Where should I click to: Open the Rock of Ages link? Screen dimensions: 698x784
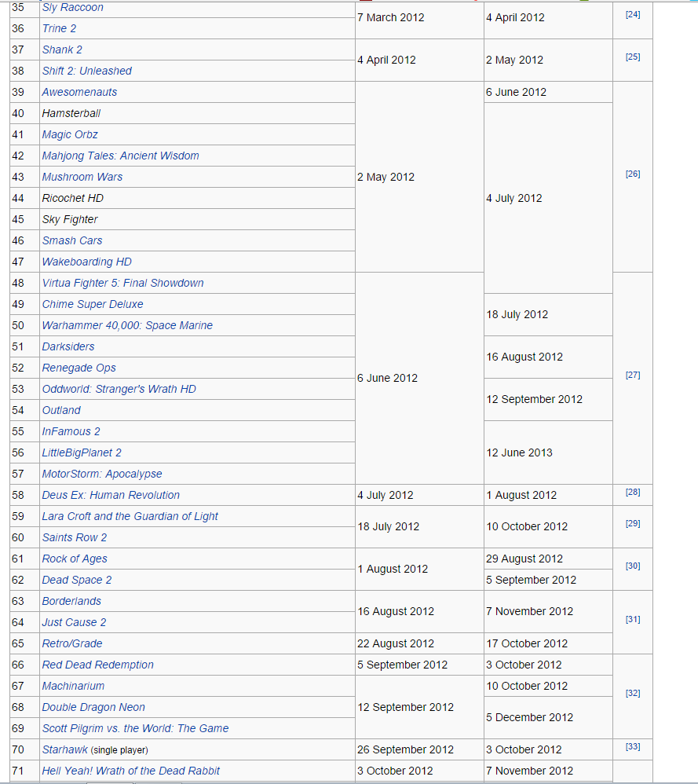pyautogui.click(x=75, y=559)
